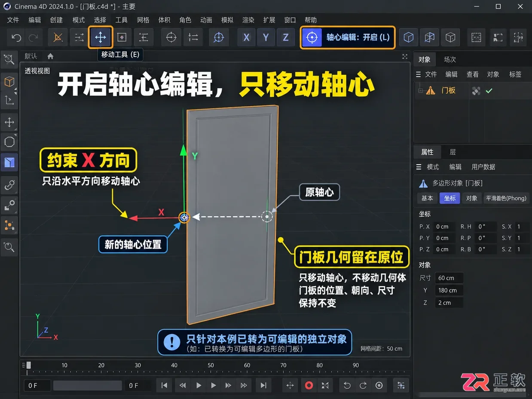This screenshot has width=532, height=399.
Task: Open the 渲染 main menu
Action: click(x=248, y=20)
